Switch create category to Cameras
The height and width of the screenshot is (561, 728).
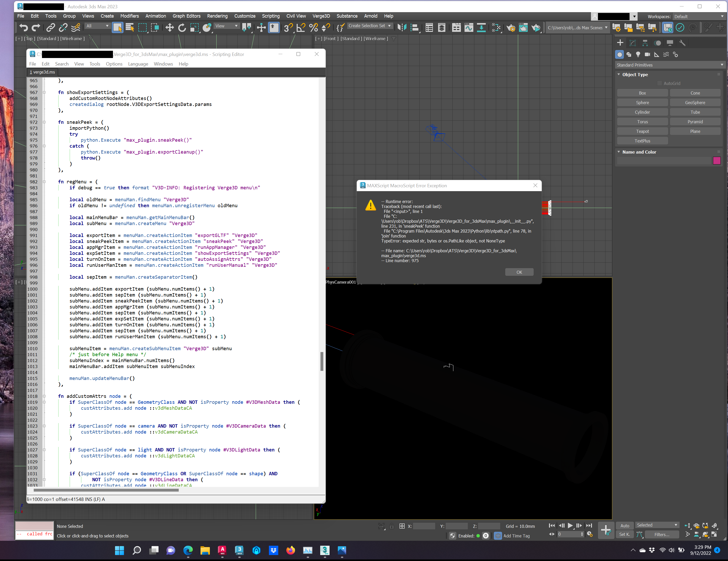point(647,54)
